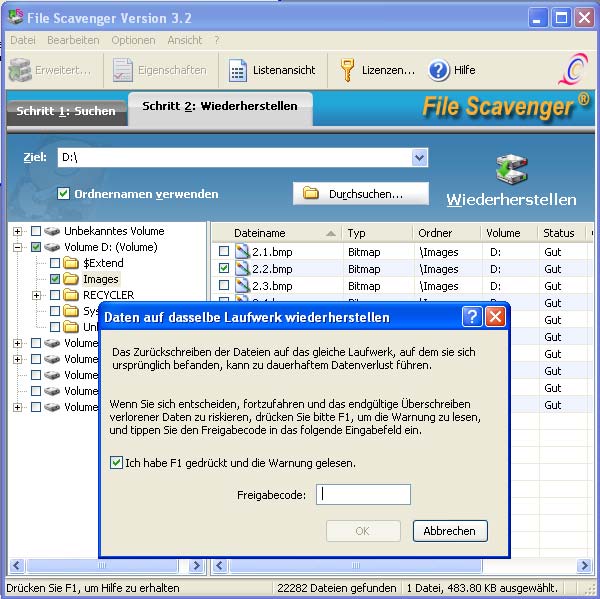Click the file list horizontal scrollbar thumb

tap(355, 565)
